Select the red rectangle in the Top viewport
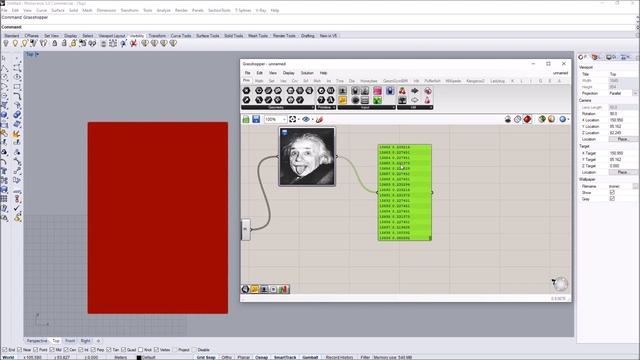 (158, 218)
